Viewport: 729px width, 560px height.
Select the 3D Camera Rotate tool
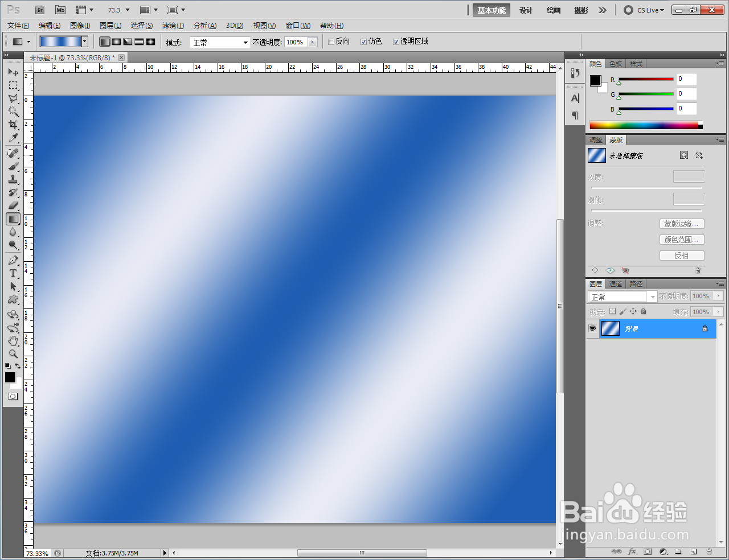[x=13, y=328]
